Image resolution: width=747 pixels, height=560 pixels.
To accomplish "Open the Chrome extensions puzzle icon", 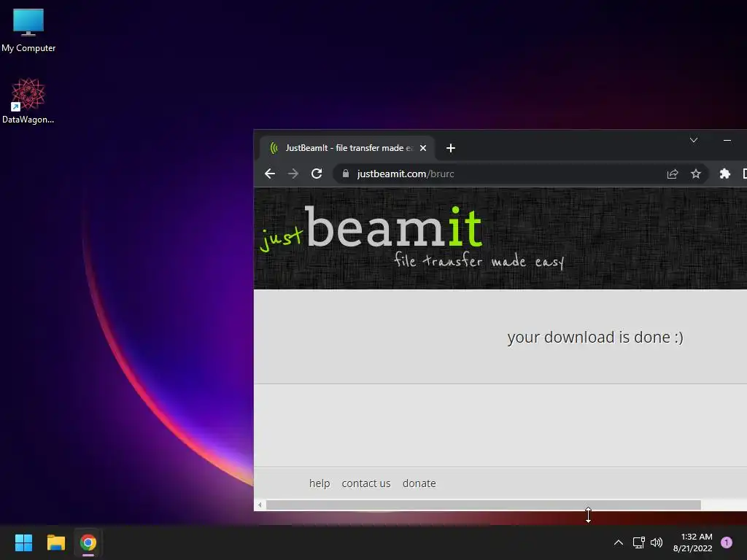I will point(724,174).
